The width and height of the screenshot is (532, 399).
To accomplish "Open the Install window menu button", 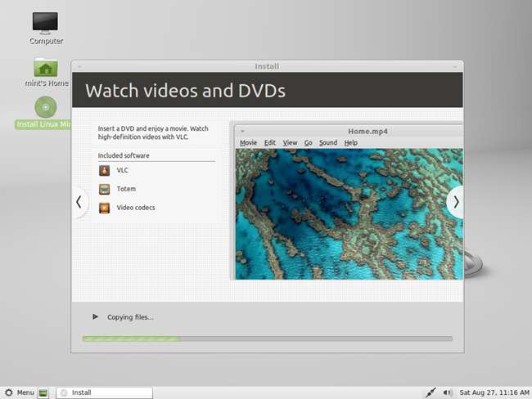I will (x=79, y=66).
